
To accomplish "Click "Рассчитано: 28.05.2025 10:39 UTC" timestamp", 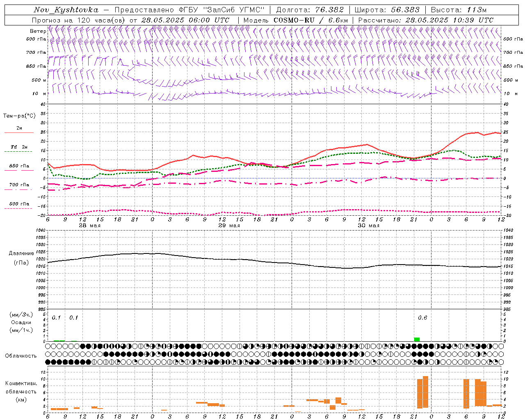I will pyautogui.click(x=426, y=20).
